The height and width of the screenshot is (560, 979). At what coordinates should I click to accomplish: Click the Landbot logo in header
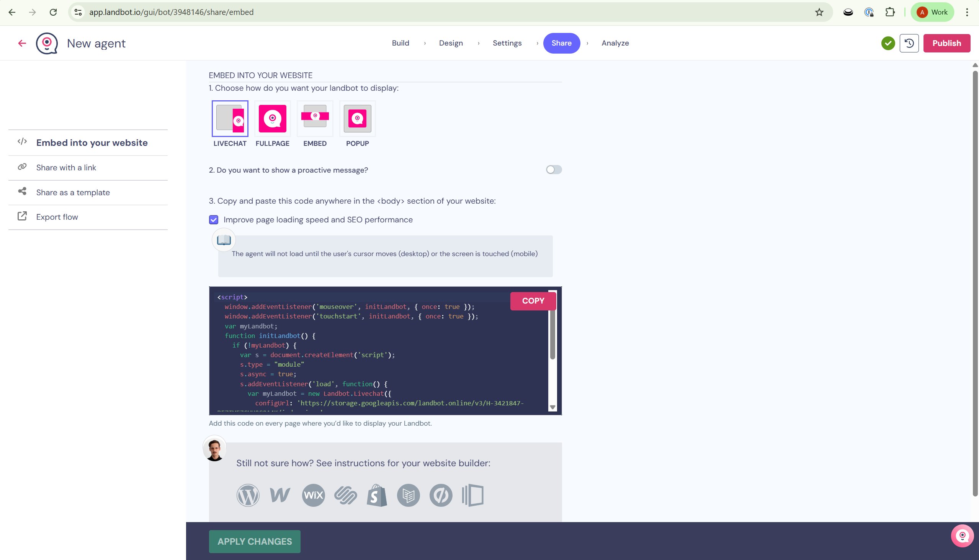click(x=47, y=43)
